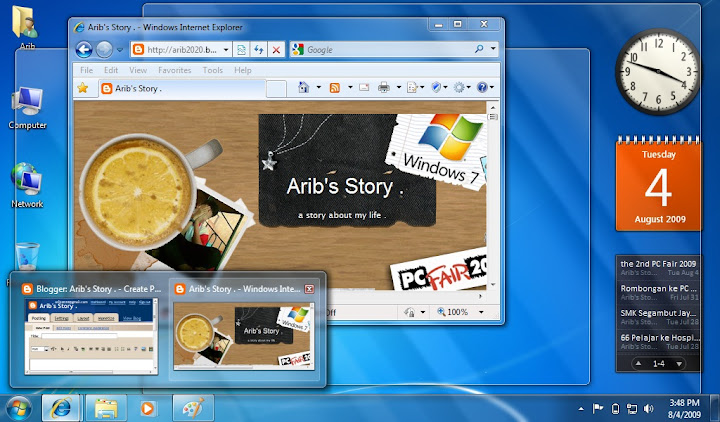Open the Favorites menu
Image resolution: width=720 pixels, height=422 pixels.
[x=174, y=70]
